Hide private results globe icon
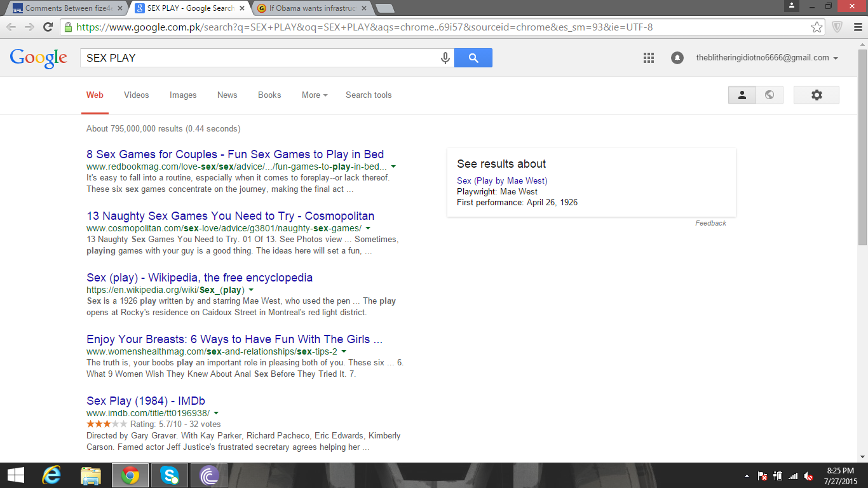 pyautogui.click(x=770, y=95)
